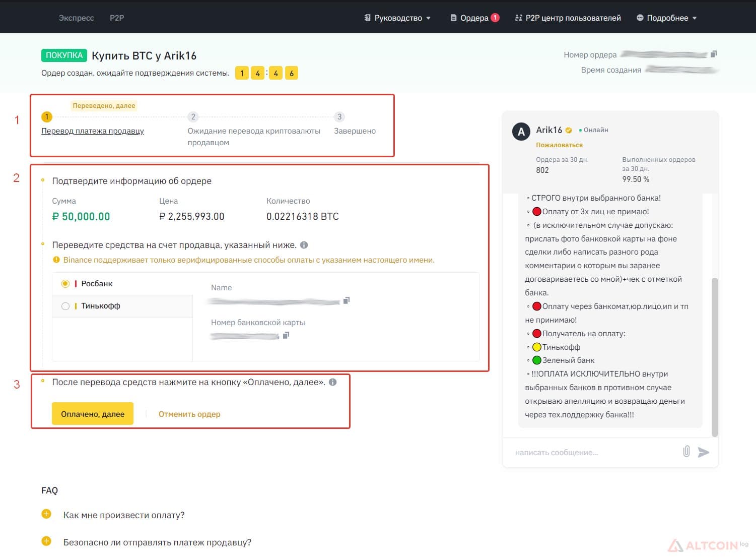
Task: Copy the order number with copy icon
Action: click(713, 54)
